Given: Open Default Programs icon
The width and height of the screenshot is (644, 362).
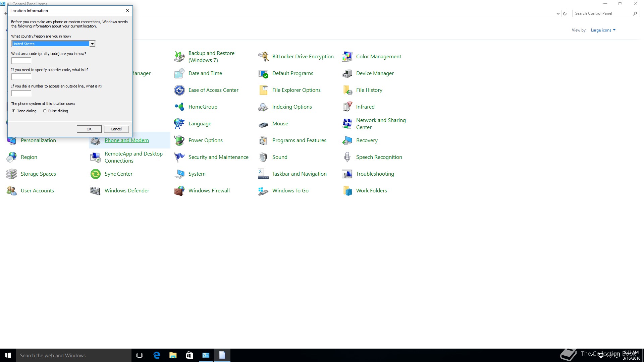Looking at the screenshot, I should click(x=263, y=73).
